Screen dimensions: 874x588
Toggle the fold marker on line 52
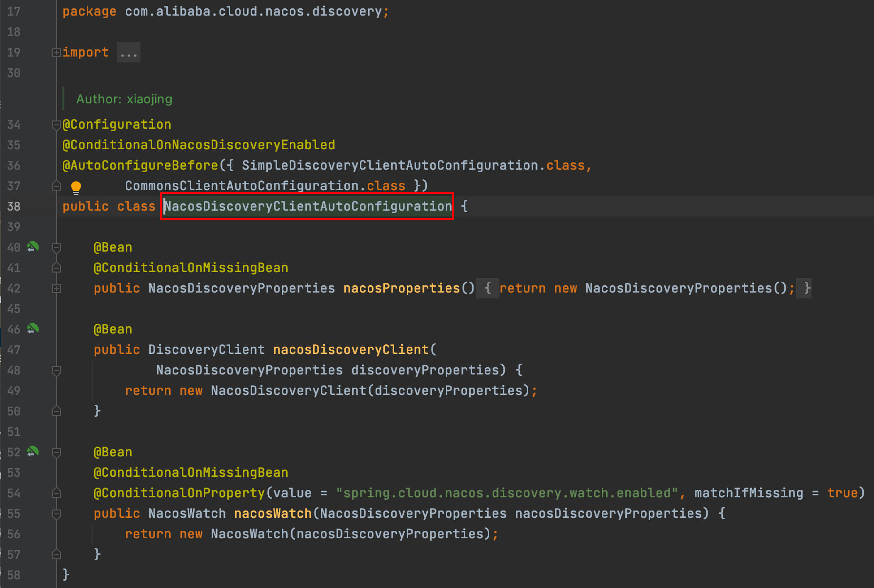tap(57, 452)
